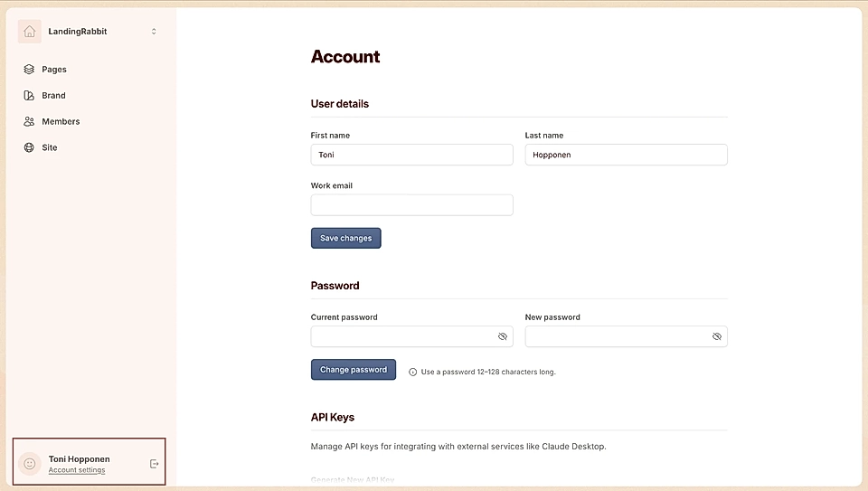Click the Save changes button

click(346, 238)
